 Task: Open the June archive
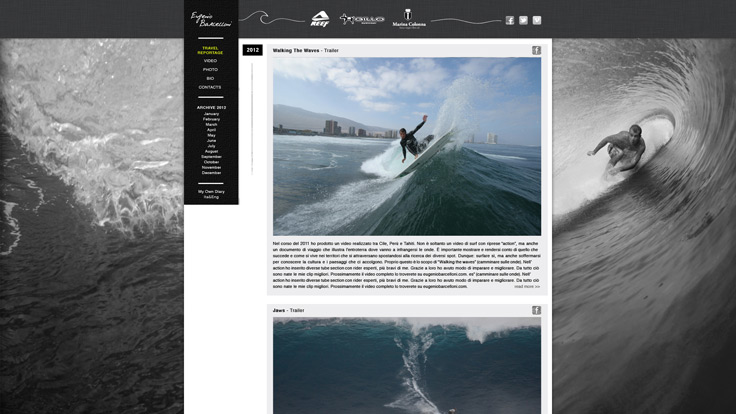211,141
